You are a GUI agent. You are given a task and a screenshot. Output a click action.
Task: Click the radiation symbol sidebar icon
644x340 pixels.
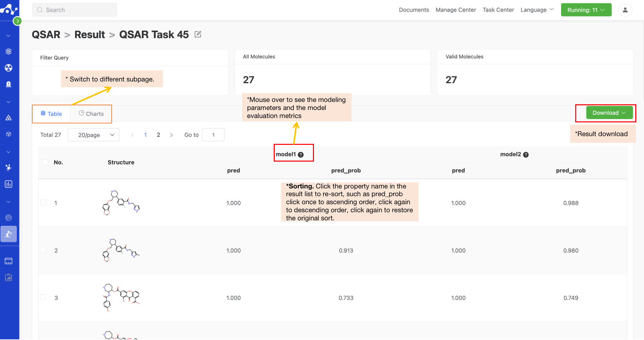coord(9,68)
